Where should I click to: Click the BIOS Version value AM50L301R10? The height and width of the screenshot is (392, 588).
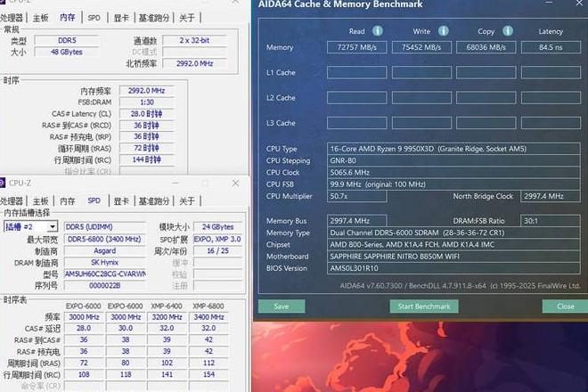pyautogui.click(x=453, y=268)
